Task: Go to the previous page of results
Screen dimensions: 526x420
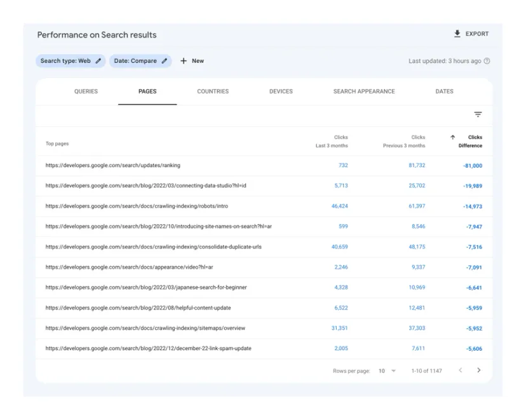Action: click(460, 370)
